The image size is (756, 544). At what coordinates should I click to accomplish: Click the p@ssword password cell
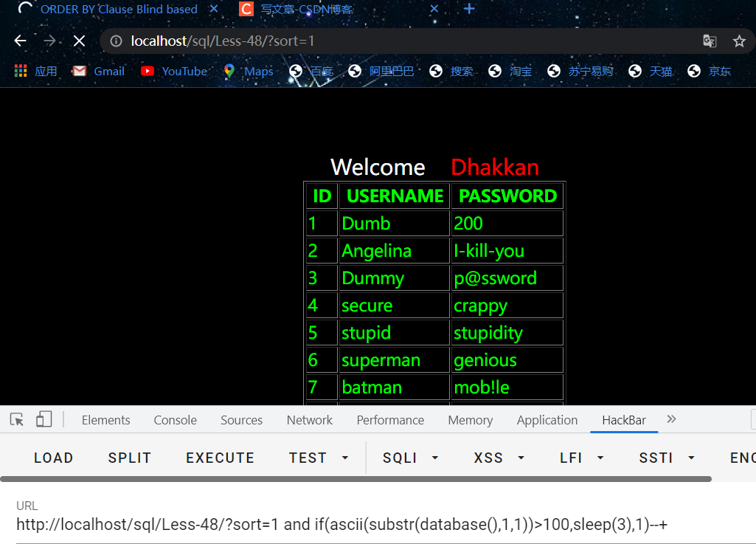pyautogui.click(x=507, y=278)
